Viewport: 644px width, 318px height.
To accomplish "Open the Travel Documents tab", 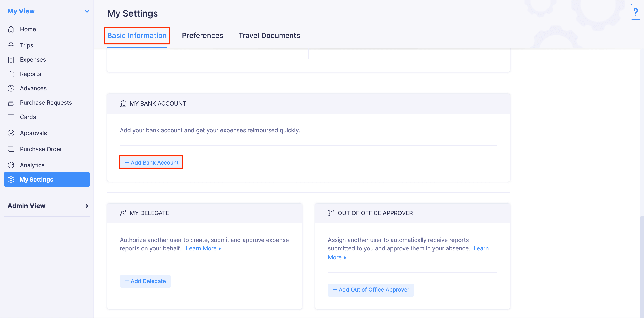I will [x=269, y=36].
